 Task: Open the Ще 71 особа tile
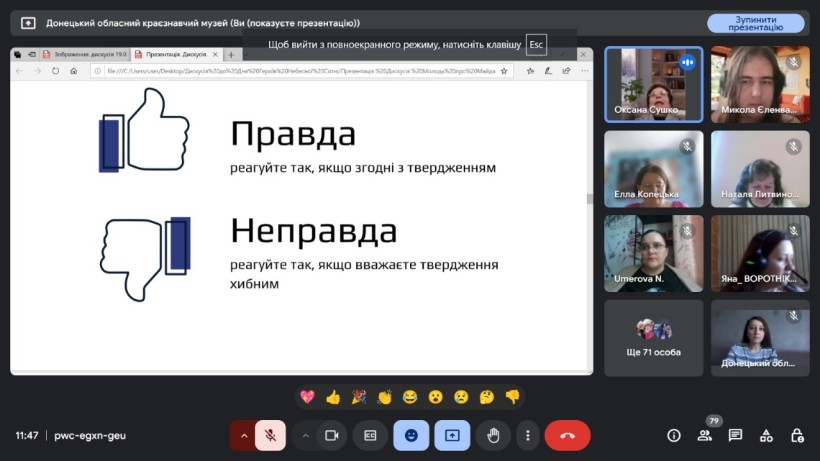click(x=654, y=338)
